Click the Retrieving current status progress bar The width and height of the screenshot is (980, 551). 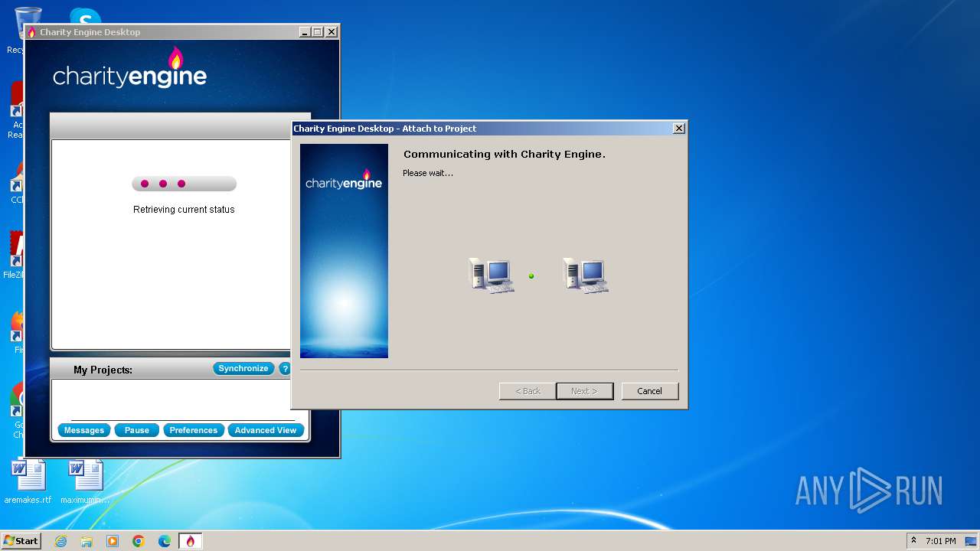[184, 184]
